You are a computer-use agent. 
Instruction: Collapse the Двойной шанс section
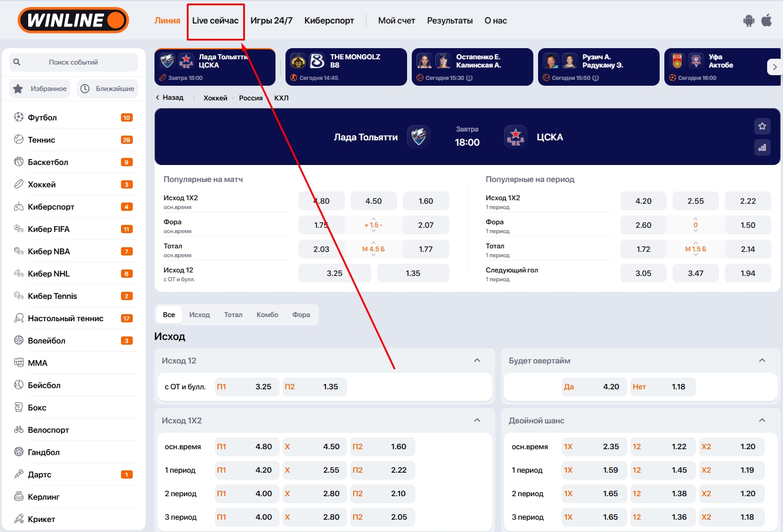(762, 420)
